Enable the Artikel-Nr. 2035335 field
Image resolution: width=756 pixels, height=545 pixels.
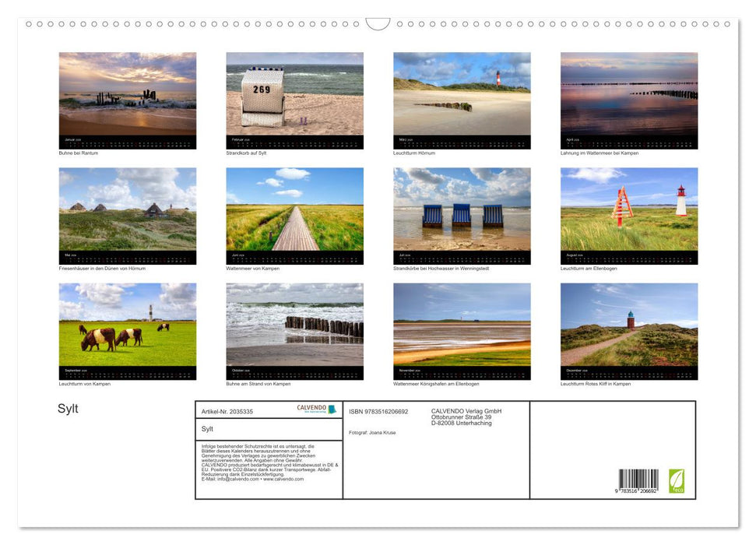click(x=226, y=411)
